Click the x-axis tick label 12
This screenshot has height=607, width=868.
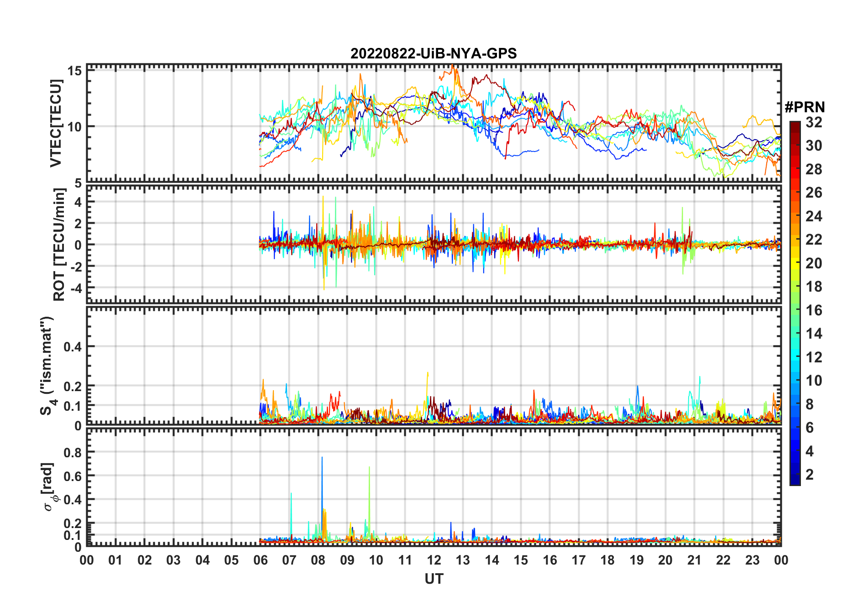(434, 560)
